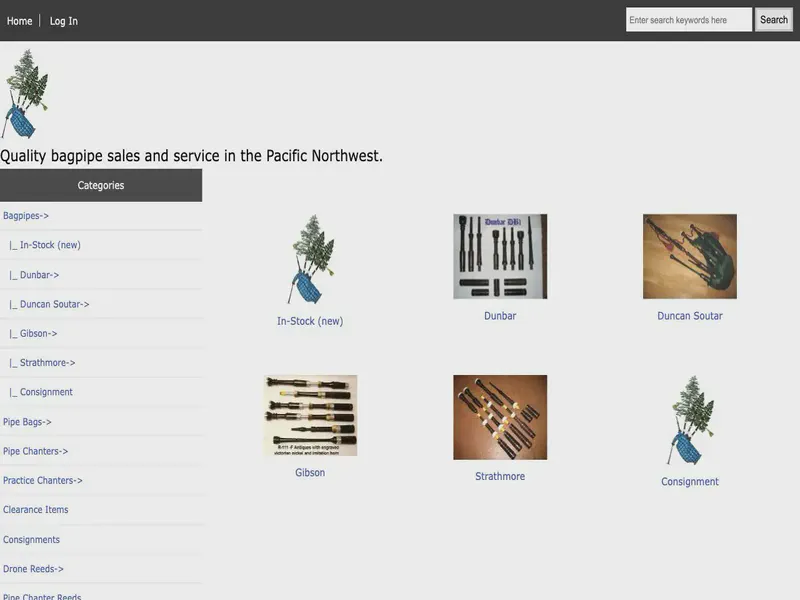Open the Clearance Items category
Image resolution: width=800 pixels, height=600 pixels.
(x=35, y=510)
